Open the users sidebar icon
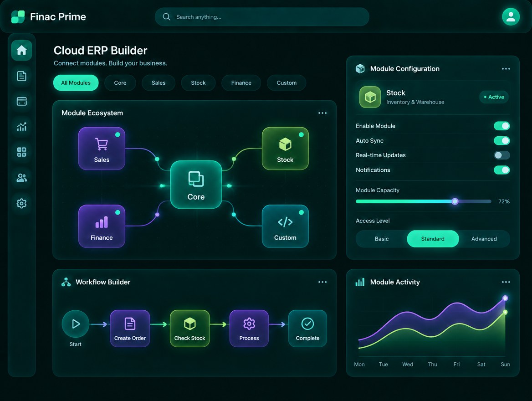 tap(22, 178)
